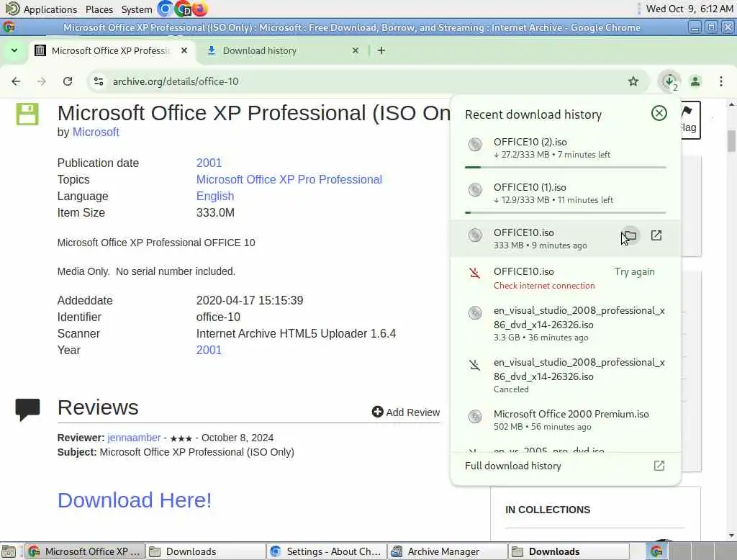
Task: Click the Reviews speech bubble icon
Action: pos(28,410)
